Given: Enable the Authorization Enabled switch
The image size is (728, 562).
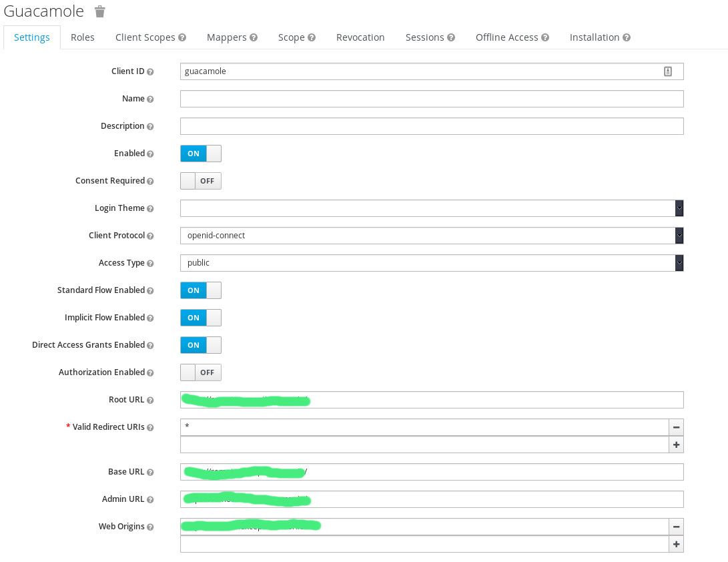Looking at the screenshot, I should click(x=200, y=372).
